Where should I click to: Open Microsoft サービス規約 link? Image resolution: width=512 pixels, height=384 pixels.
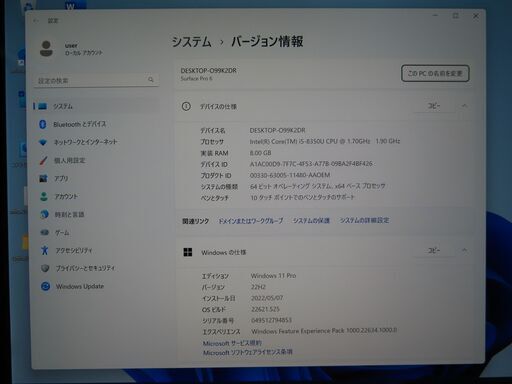pyautogui.click(x=232, y=343)
